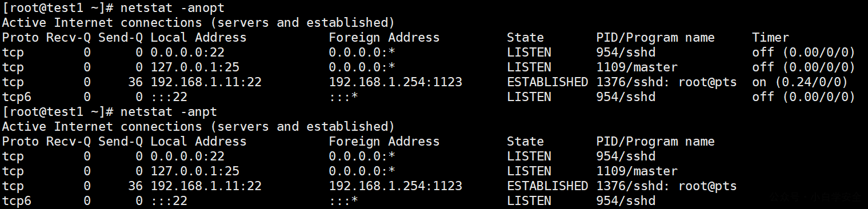
Task: Click the second 'netstat -anpt' command
Action: click(x=169, y=112)
